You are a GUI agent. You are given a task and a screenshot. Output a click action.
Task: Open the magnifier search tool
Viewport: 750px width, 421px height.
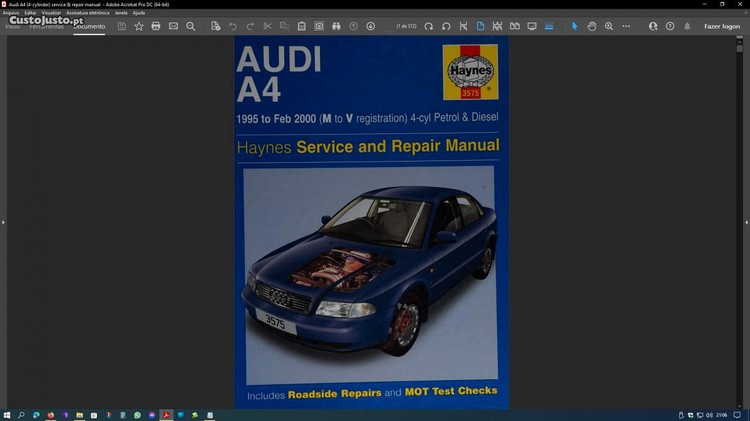[191, 26]
